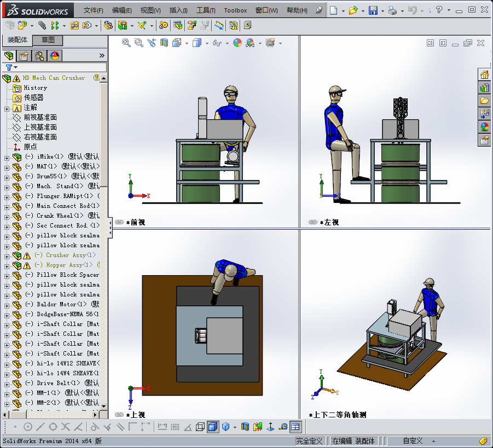Open the Hide/Show Items dropdown arrow
Viewport: 493px width, 448px height.
[x=227, y=43]
